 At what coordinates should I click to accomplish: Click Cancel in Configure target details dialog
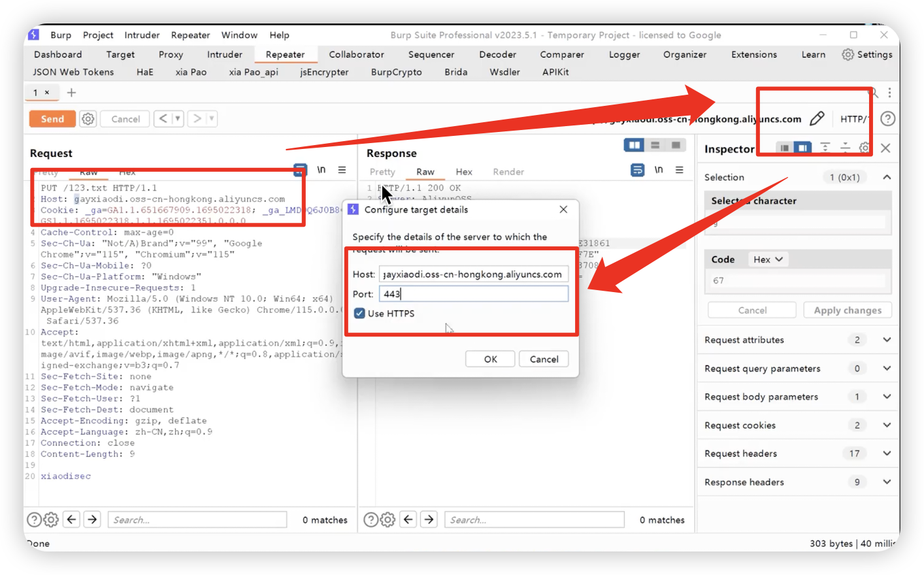click(544, 359)
